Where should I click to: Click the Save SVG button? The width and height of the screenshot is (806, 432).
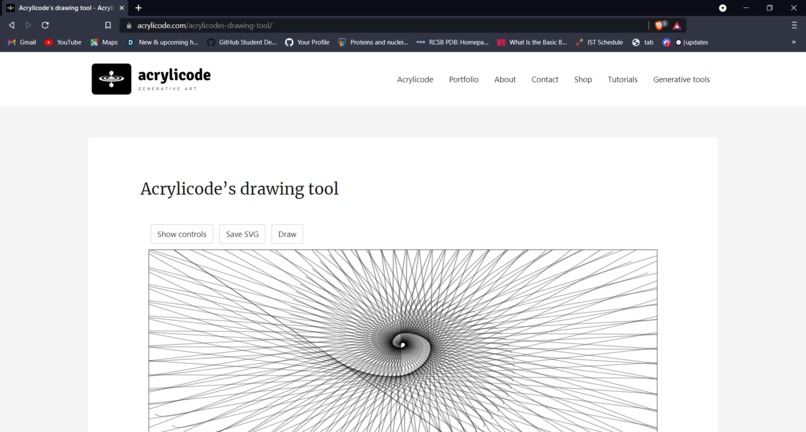[242, 234]
